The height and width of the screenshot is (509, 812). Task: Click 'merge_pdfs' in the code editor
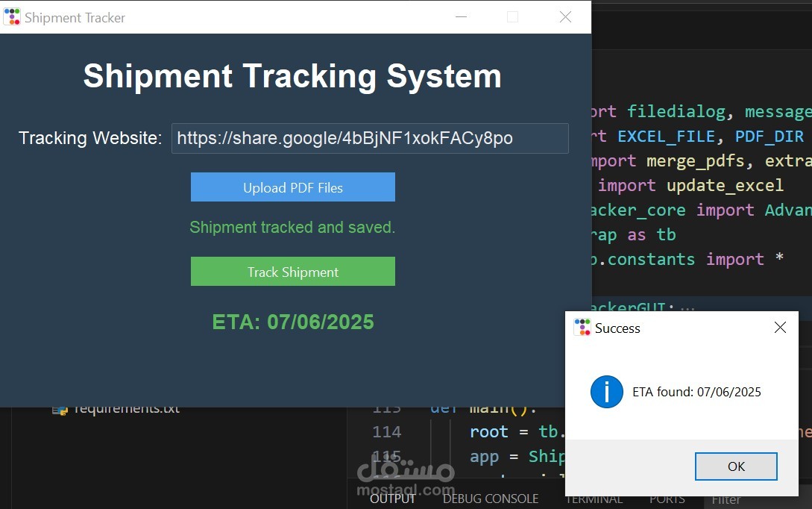696,161
